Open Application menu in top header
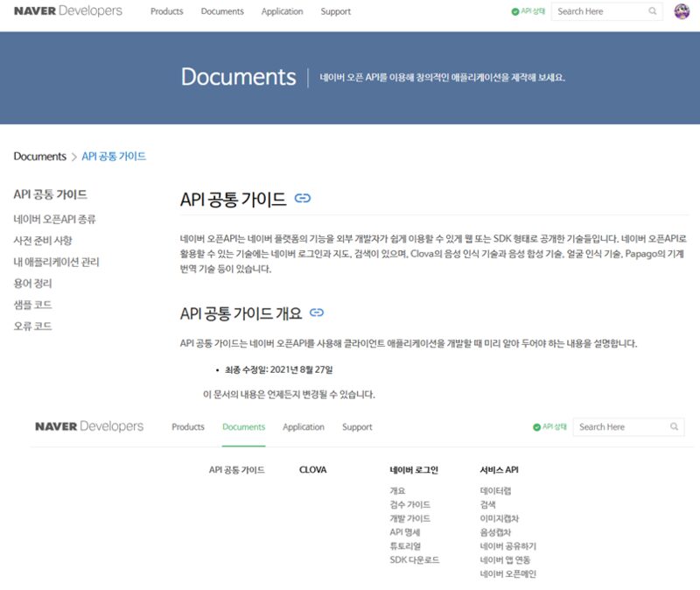Screen dimensions: 700x590 click(x=282, y=11)
